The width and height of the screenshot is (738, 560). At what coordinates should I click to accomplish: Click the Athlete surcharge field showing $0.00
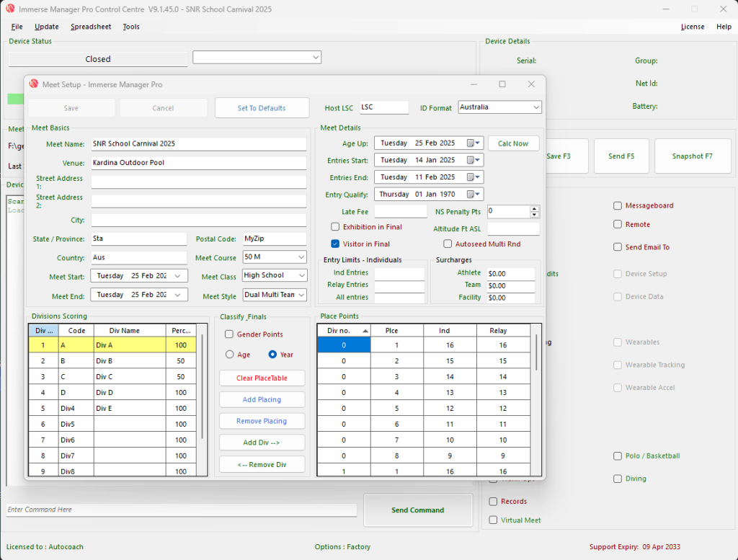coord(511,273)
